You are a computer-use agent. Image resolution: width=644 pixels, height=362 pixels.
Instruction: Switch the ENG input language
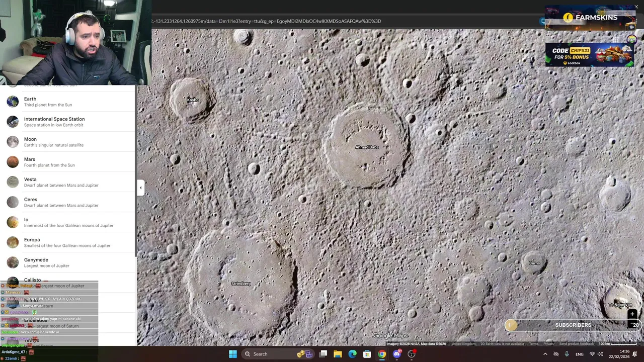[x=580, y=354]
